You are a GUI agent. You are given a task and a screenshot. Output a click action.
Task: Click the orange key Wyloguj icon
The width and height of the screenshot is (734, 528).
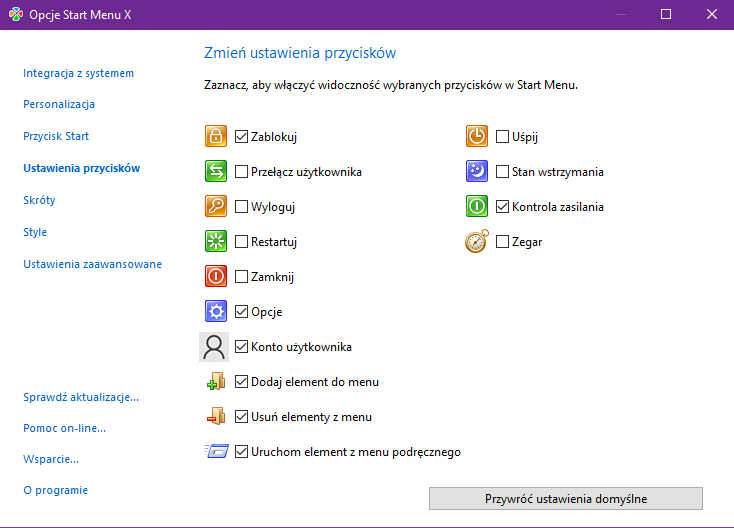point(216,206)
